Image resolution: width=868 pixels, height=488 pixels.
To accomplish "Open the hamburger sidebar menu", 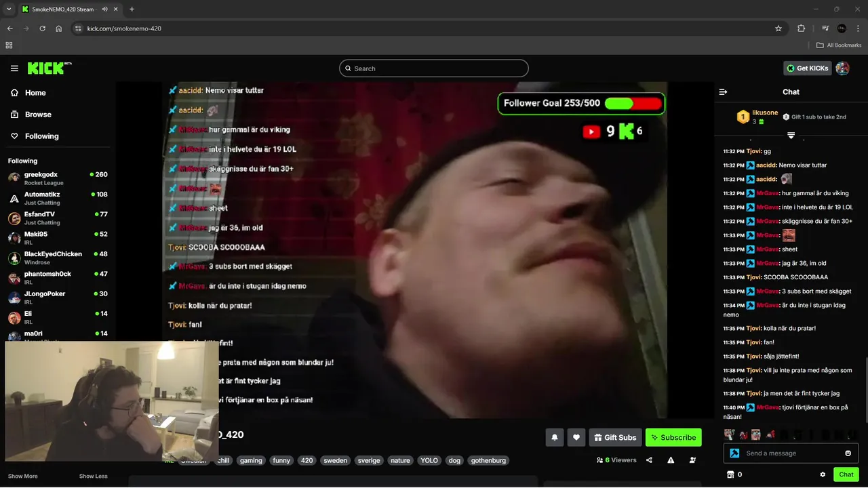I will click(x=14, y=68).
